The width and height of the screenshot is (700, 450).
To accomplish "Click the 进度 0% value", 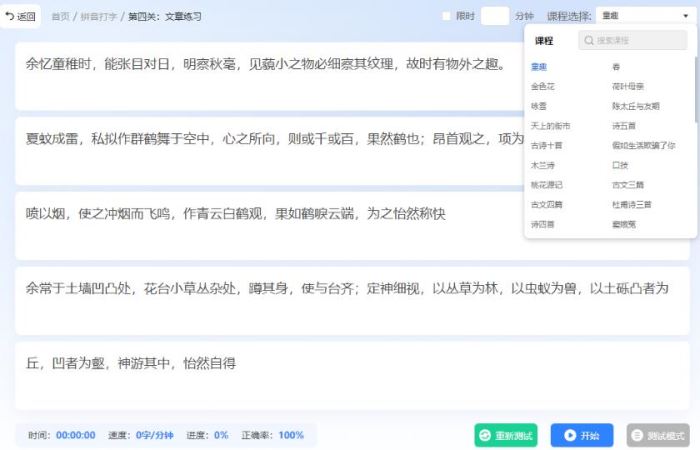I will [221, 435].
